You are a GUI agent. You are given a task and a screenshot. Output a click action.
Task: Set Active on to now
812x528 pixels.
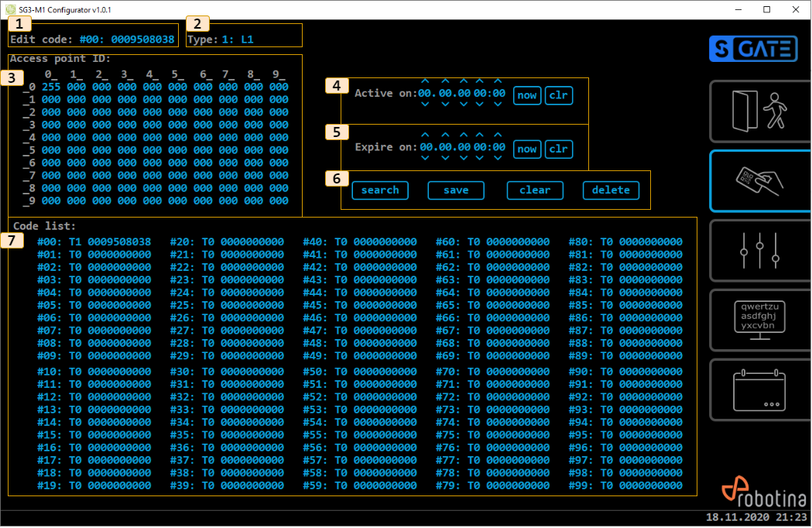[x=526, y=95]
